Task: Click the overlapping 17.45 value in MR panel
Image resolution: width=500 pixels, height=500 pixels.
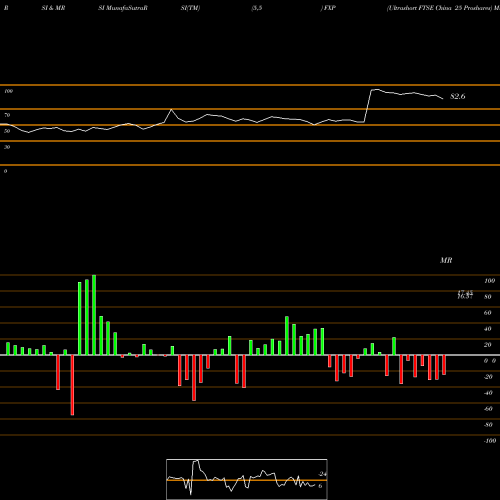Action: (x=465, y=293)
